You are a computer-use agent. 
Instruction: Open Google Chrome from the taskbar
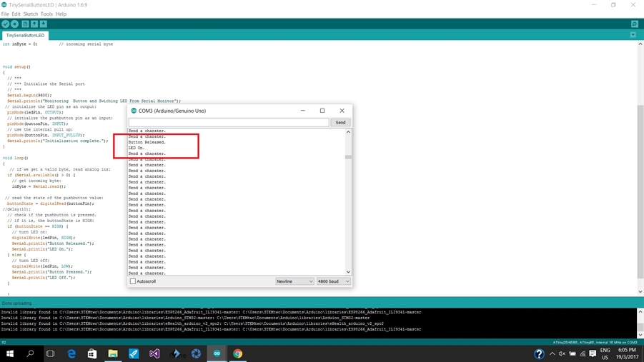(238, 353)
